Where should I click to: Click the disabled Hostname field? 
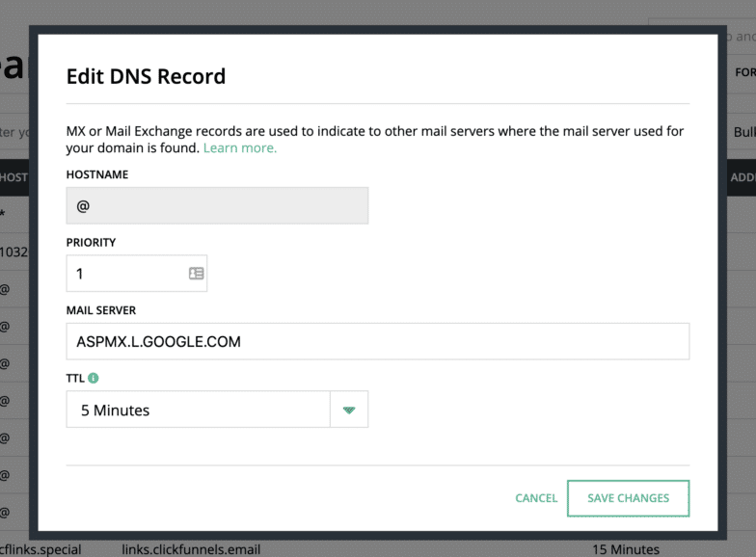(x=217, y=206)
